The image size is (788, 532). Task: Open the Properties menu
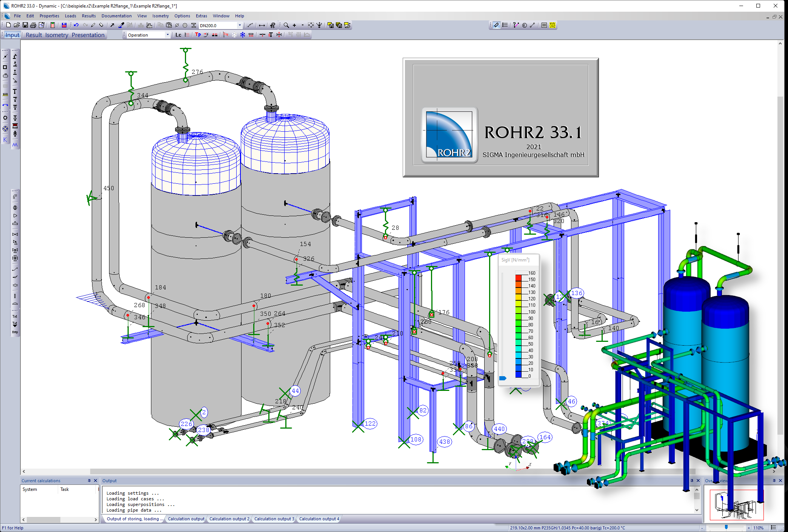[49, 16]
